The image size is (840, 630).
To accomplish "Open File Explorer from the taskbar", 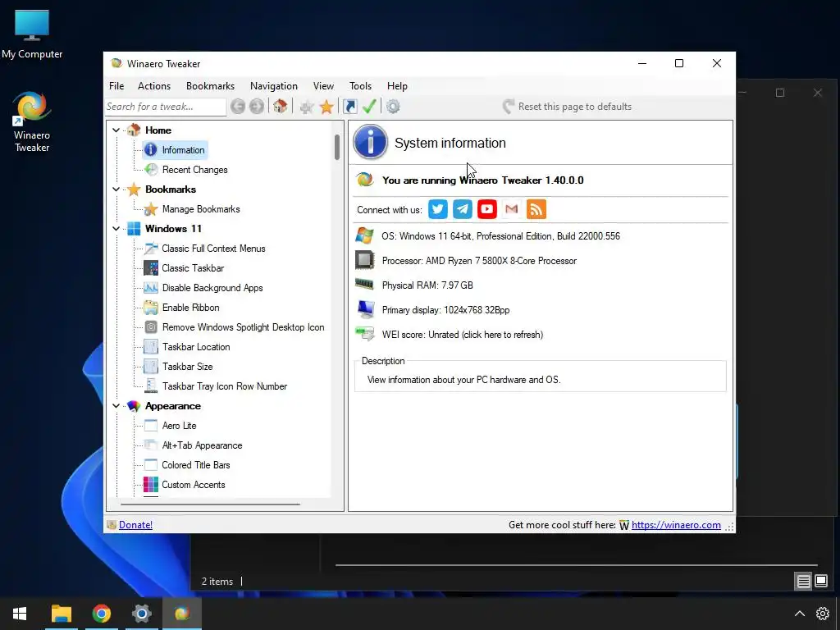I will pyautogui.click(x=61, y=613).
